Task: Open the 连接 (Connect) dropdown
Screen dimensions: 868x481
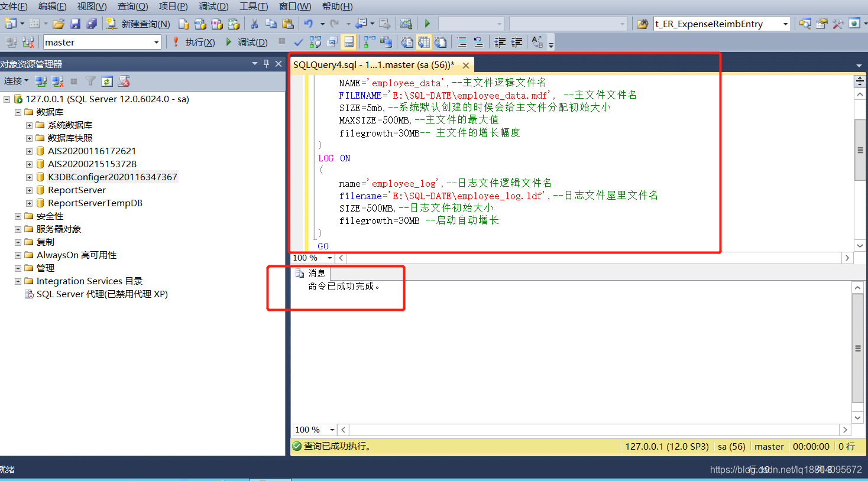Action: point(16,81)
